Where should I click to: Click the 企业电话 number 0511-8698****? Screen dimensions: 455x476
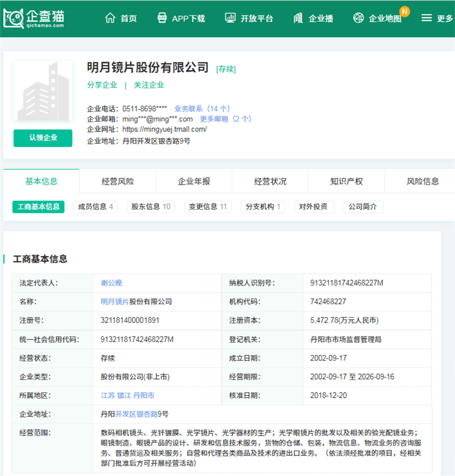(x=144, y=109)
